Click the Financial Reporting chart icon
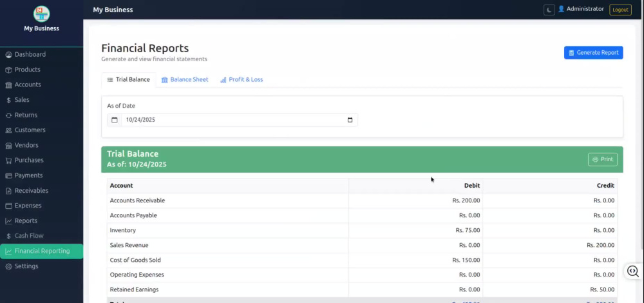 pos(8,251)
